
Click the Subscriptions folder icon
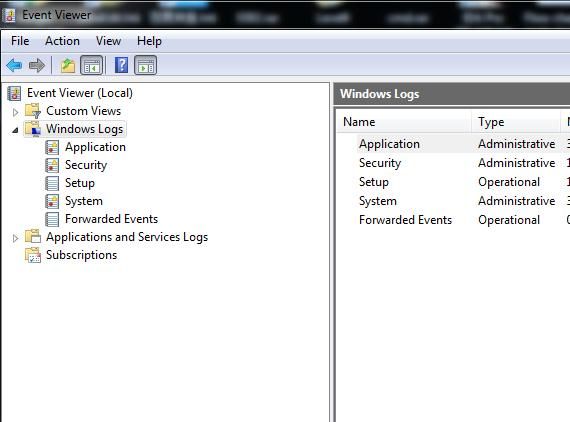(x=33, y=255)
